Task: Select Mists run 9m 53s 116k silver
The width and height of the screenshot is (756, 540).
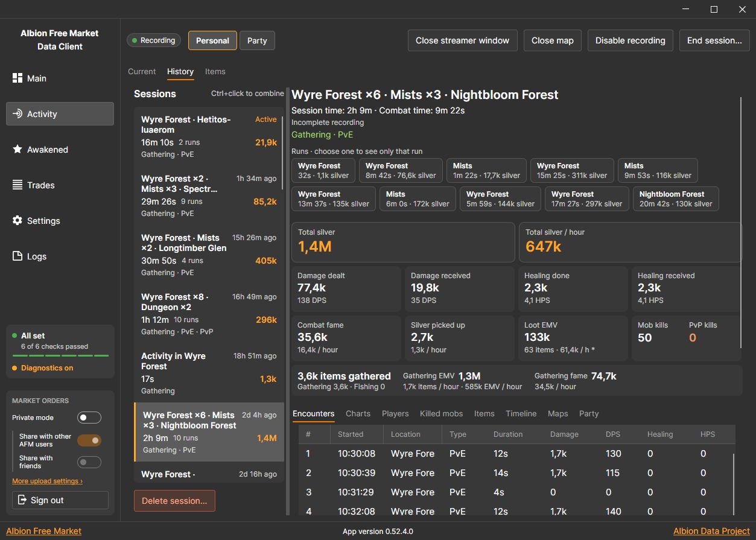Action: (x=658, y=171)
